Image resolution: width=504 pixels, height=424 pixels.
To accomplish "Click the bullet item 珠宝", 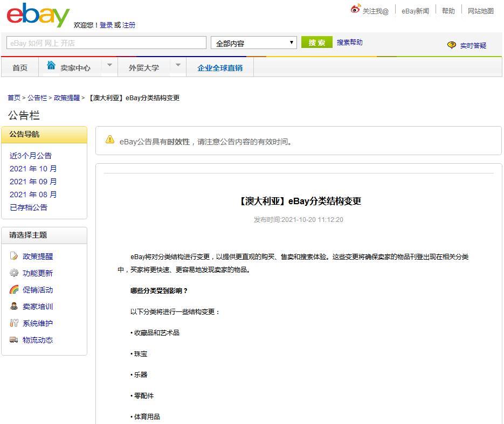I will 141,353.
